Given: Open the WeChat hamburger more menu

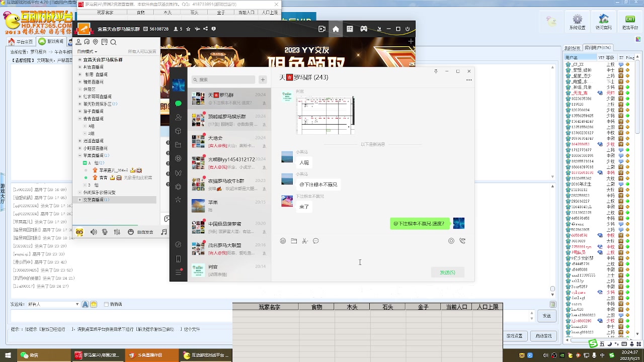Looking at the screenshot, I should point(178,272).
